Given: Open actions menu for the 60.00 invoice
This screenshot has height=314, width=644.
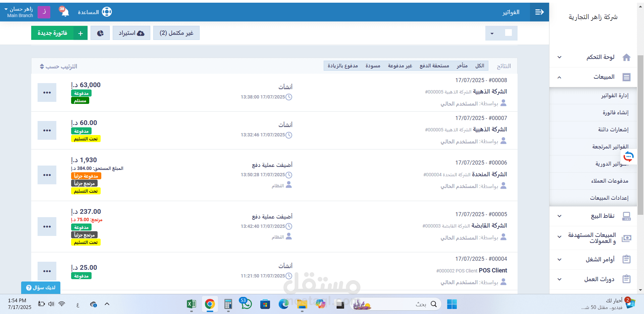Looking at the screenshot, I should click(x=47, y=130).
